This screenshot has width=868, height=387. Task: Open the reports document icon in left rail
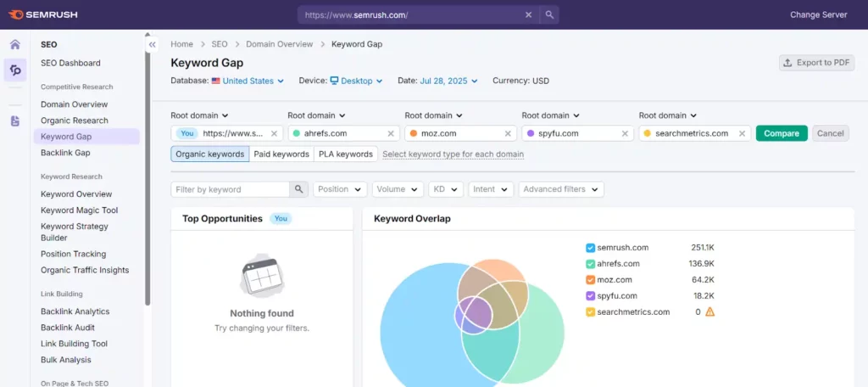(x=14, y=121)
